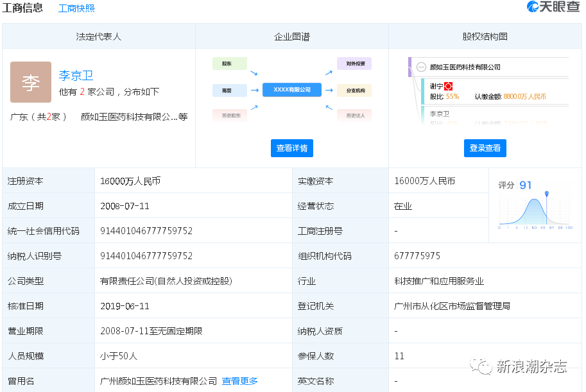This screenshot has height=392, width=586.
Task: Click the score distribution chart
Action: point(535,213)
